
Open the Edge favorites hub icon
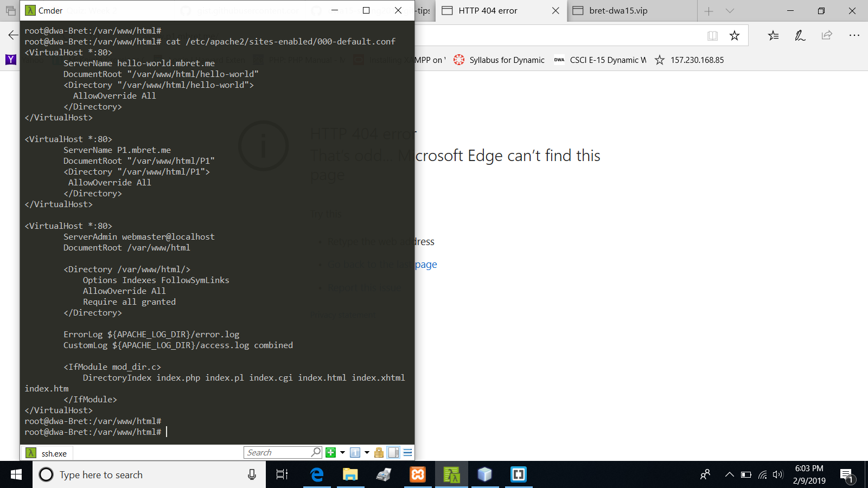(773, 36)
